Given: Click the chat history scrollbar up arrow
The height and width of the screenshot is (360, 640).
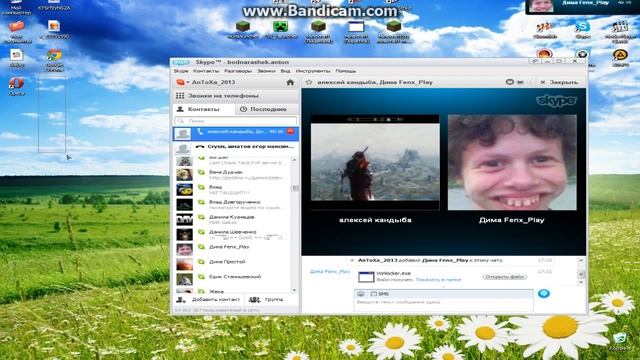Looking at the screenshot, I should tap(581, 260).
